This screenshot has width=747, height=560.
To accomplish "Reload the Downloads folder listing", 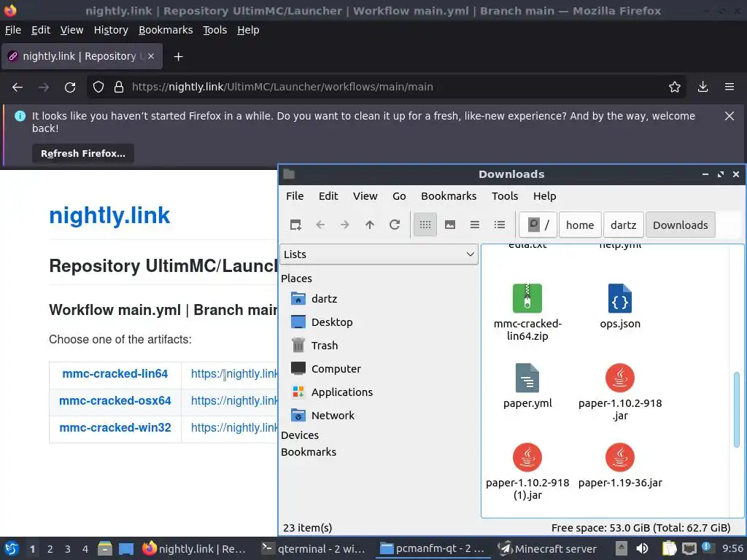I will 395,225.
